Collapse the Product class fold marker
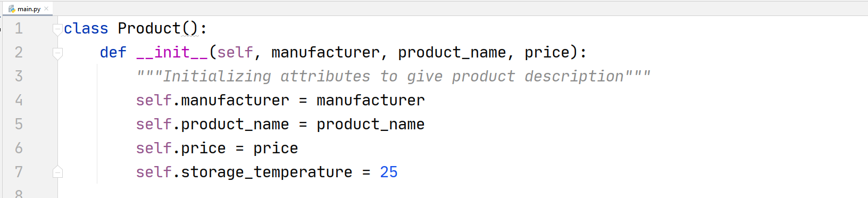 pos(58,29)
